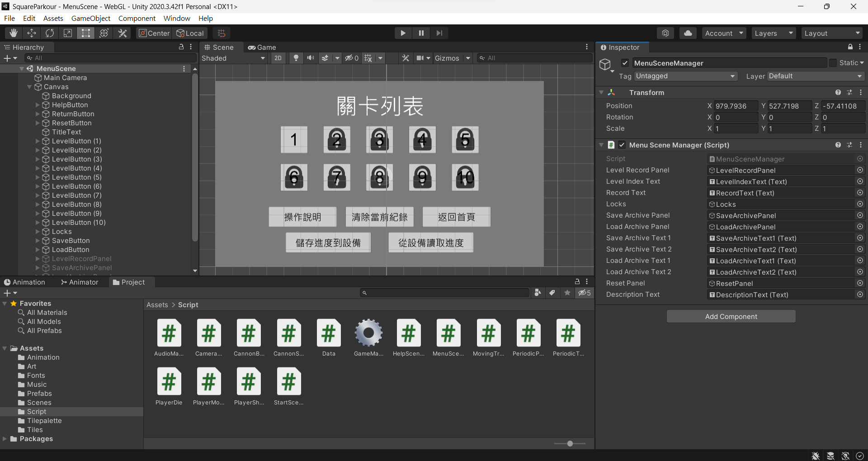
Task: Open Transform component help icon
Action: pos(838,92)
